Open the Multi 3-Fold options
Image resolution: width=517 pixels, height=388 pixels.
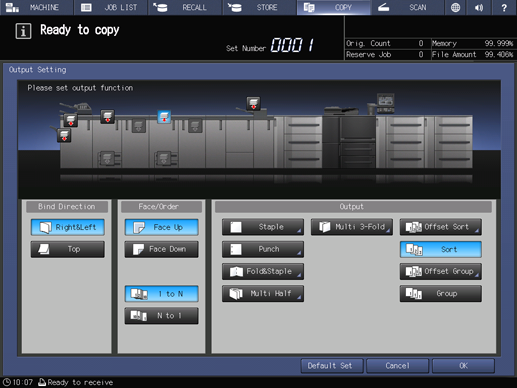click(x=352, y=227)
